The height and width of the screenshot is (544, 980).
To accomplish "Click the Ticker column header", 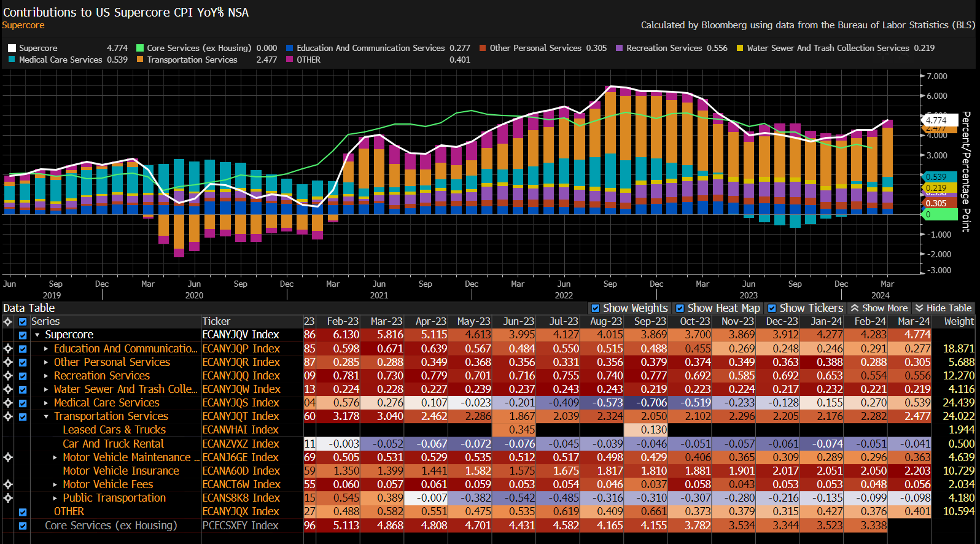I will click(216, 321).
